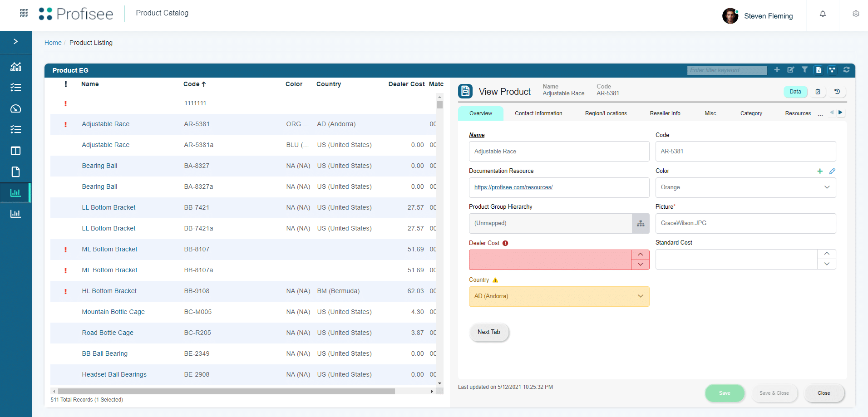Click the notification bell
This screenshot has height=417, width=868.
pos(823,14)
